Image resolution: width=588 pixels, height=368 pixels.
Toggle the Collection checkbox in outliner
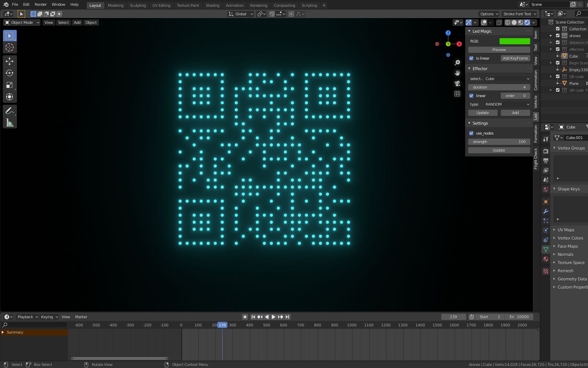(558, 29)
